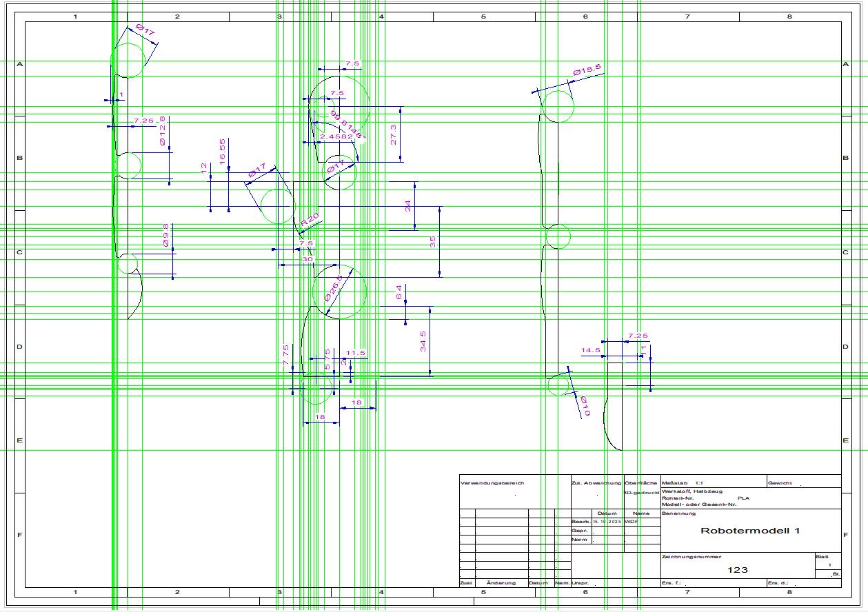Image resolution: width=868 pixels, height=612 pixels.
Task: Select the 11.5 horizontal dimension text
Action: pos(356,353)
